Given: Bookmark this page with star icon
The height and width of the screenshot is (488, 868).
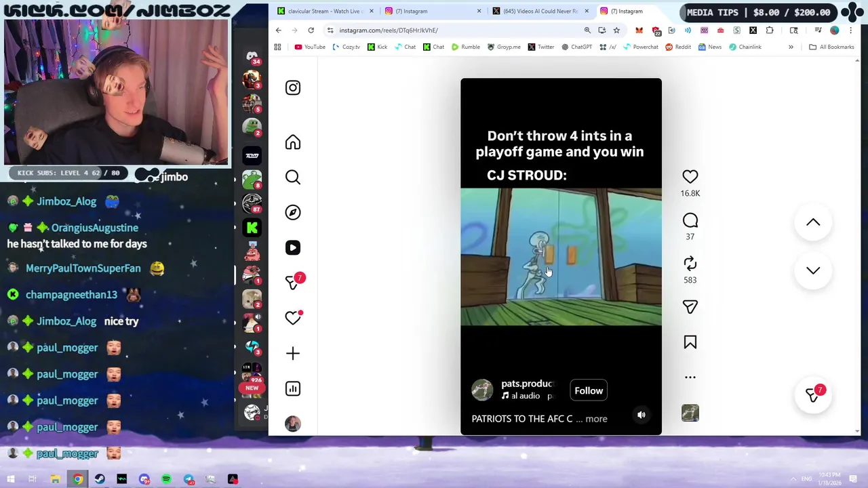Looking at the screenshot, I should pyautogui.click(x=616, y=30).
